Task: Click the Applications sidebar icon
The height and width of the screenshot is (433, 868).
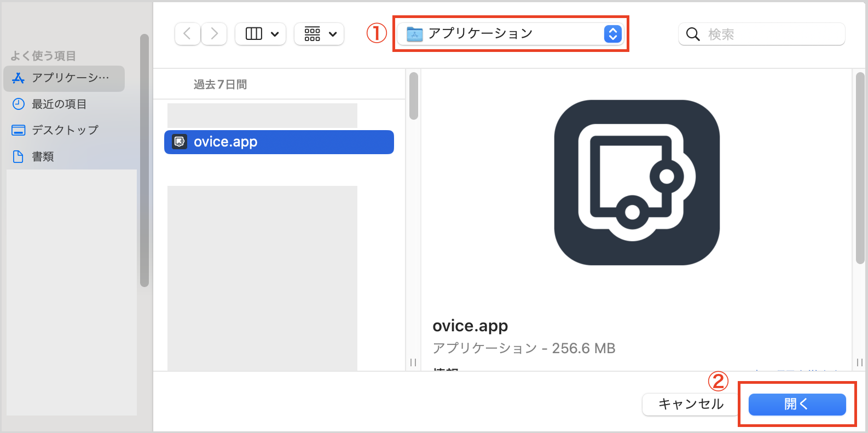Action: [x=19, y=78]
